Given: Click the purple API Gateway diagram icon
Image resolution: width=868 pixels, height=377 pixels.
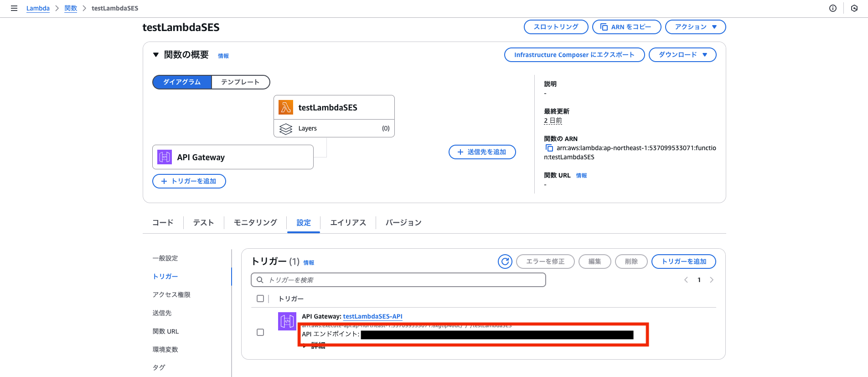Looking at the screenshot, I should [x=165, y=157].
